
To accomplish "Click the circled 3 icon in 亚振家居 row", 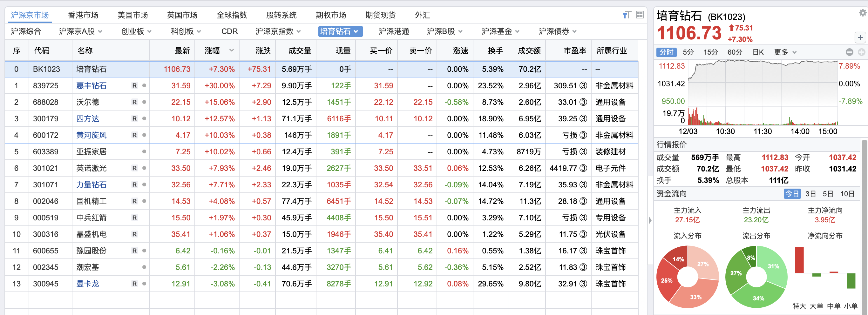I will click(583, 151).
